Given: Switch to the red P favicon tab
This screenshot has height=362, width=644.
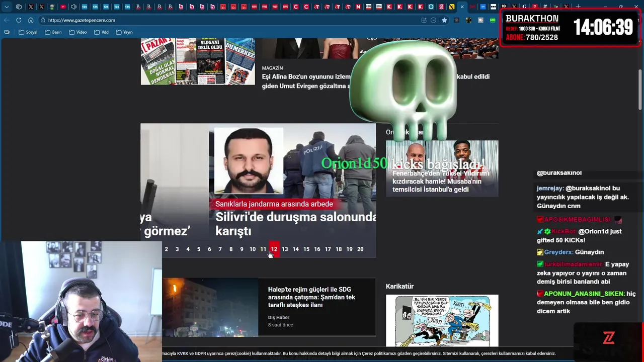Looking at the screenshot, I should 535,7.
